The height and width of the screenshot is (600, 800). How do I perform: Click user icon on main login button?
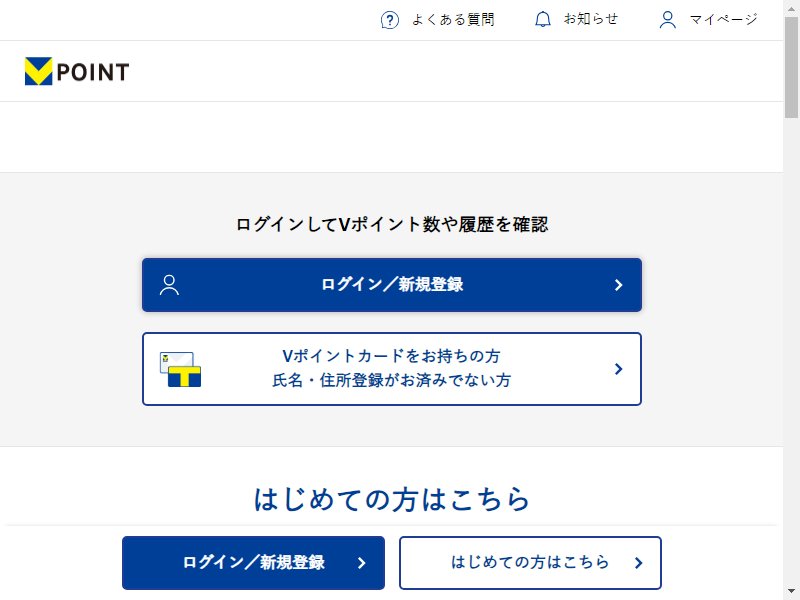pos(169,285)
